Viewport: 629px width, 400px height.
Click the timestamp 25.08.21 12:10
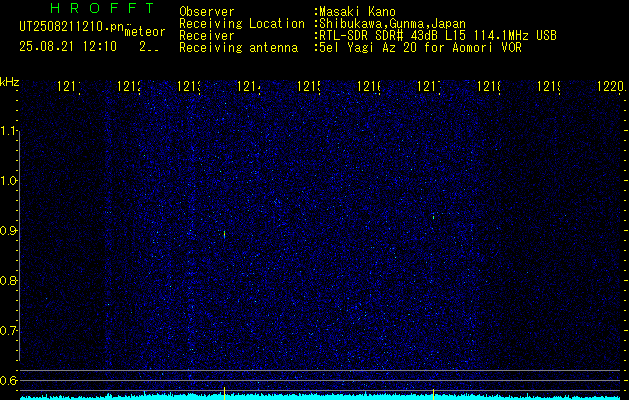tap(68, 47)
